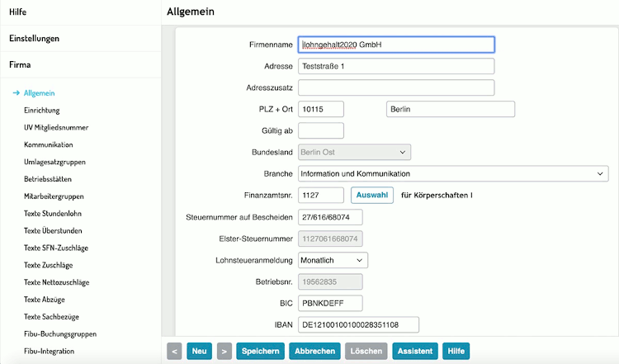
Task: Go to next record with the > button
Action: (x=224, y=351)
